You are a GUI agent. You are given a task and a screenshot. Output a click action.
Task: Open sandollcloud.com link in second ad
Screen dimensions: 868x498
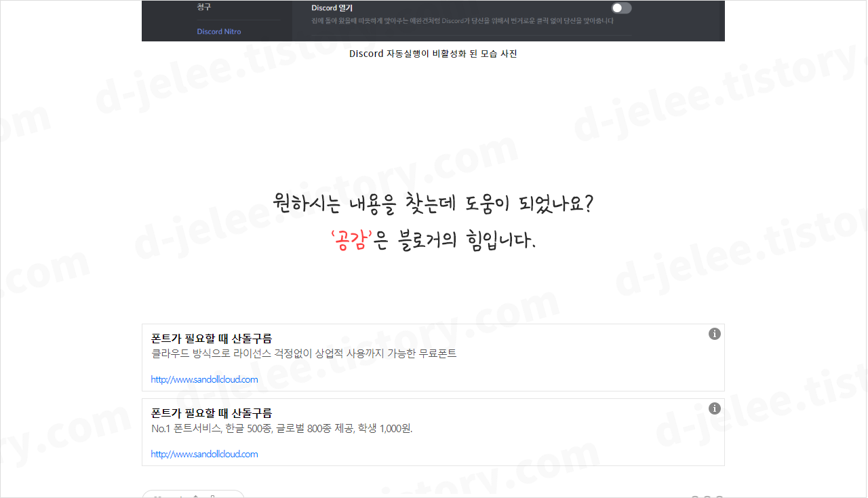(204, 454)
